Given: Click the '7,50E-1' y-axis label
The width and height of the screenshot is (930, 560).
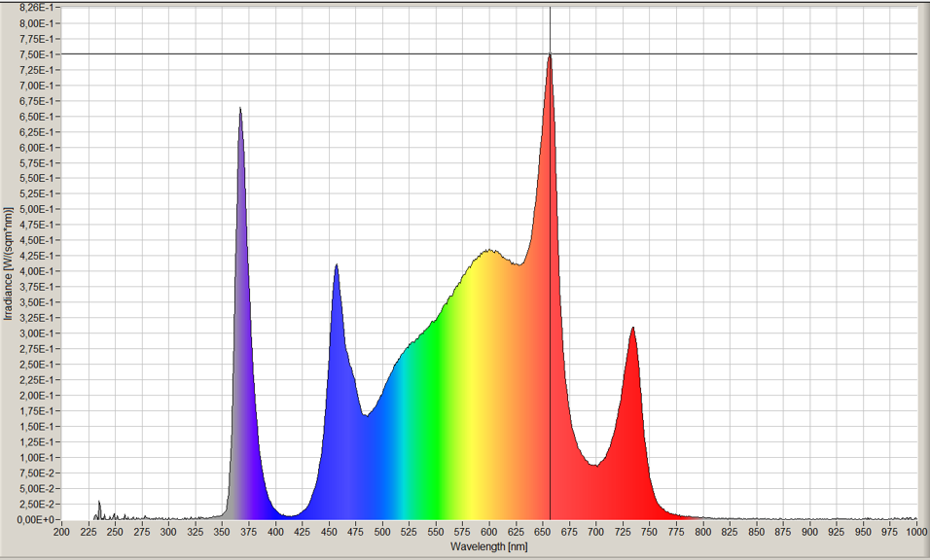Looking at the screenshot, I should click(36, 54).
